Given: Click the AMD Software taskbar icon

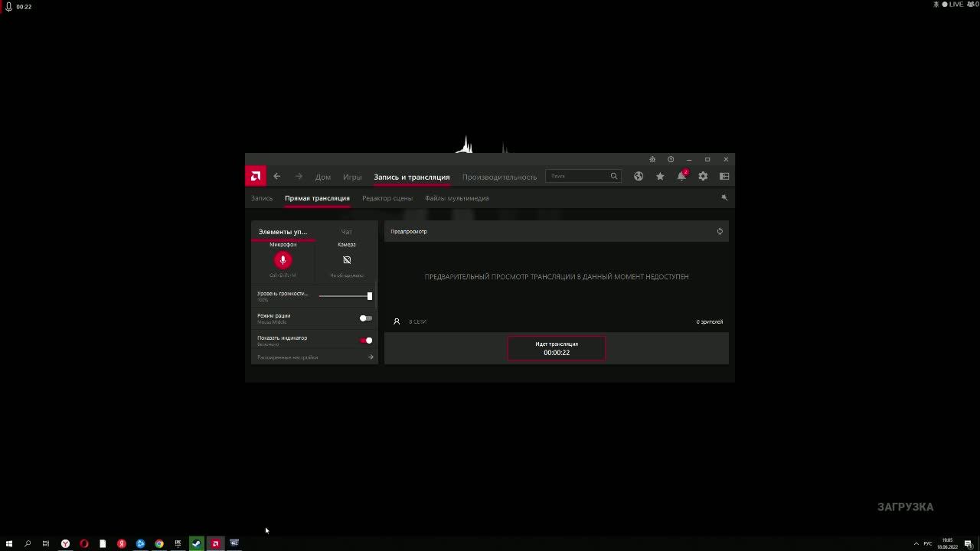Looking at the screenshot, I should coord(215,543).
